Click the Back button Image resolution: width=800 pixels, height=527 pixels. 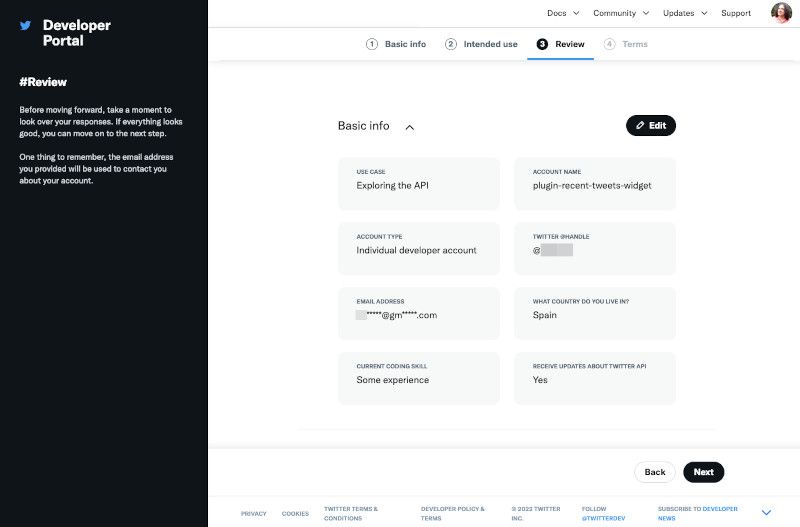click(x=655, y=472)
